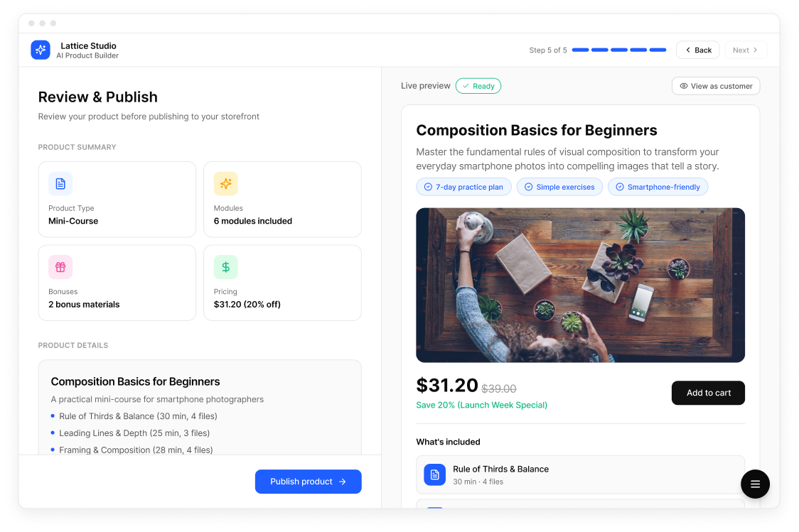Click the course preview photo

click(x=580, y=285)
